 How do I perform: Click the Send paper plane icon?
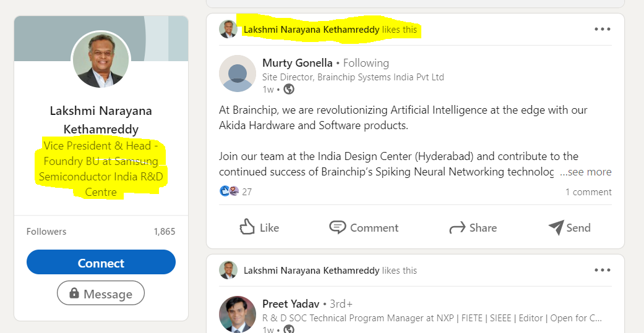point(556,227)
